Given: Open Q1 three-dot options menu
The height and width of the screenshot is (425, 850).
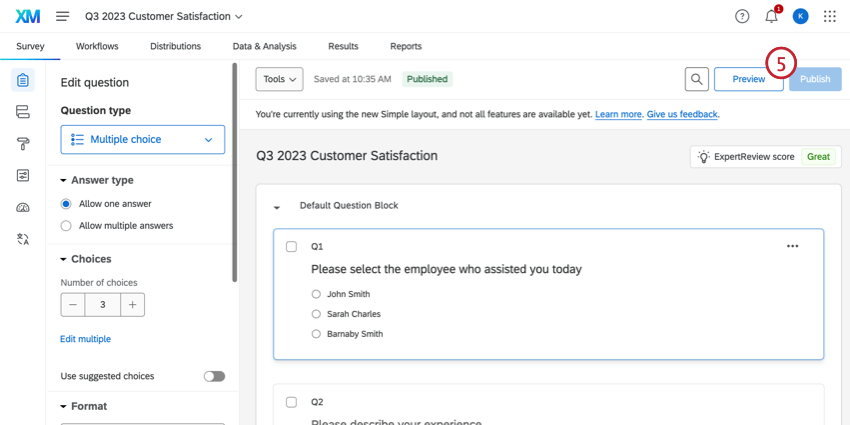Looking at the screenshot, I should pyautogui.click(x=793, y=246).
